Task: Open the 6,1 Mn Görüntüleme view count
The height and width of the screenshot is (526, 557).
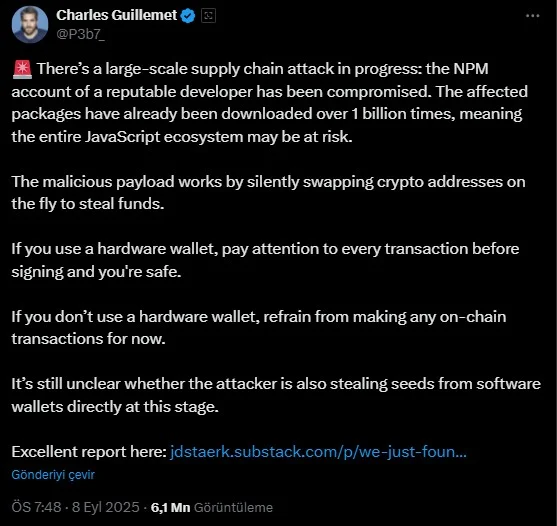Action: coord(212,507)
